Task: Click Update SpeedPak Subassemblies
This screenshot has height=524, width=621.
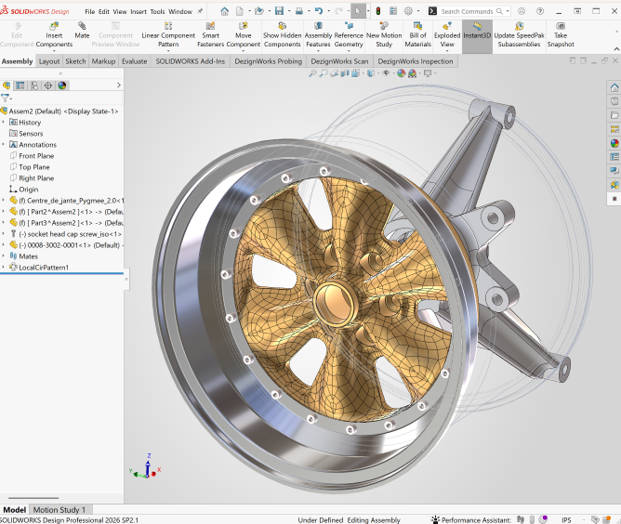Action: [519, 35]
